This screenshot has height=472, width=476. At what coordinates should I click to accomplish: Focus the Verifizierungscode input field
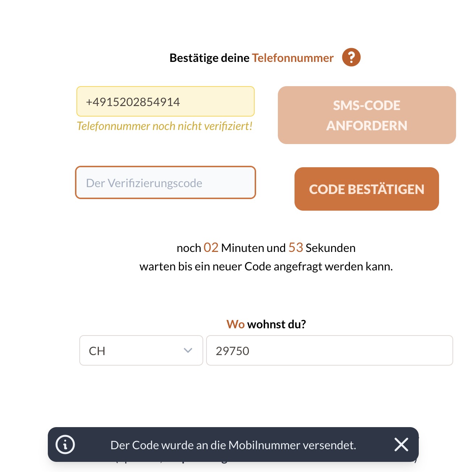[166, 183]
